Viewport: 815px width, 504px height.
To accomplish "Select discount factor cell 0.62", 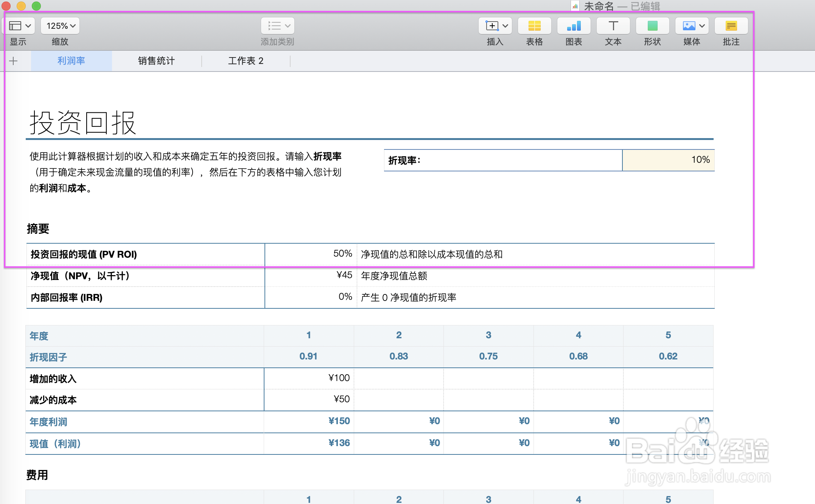I will tap(668, 357).
